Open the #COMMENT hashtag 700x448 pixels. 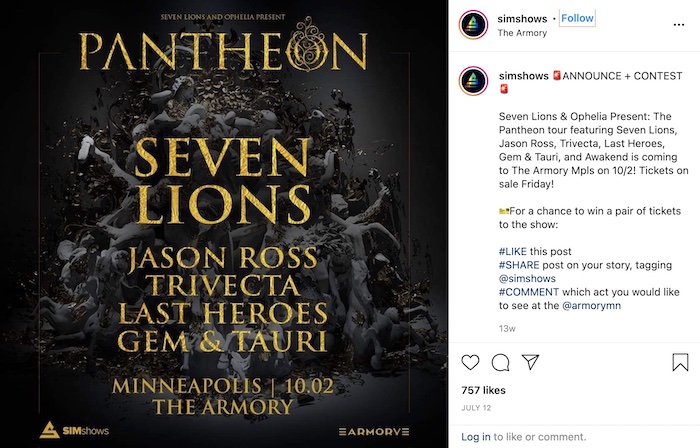point(529,292)
